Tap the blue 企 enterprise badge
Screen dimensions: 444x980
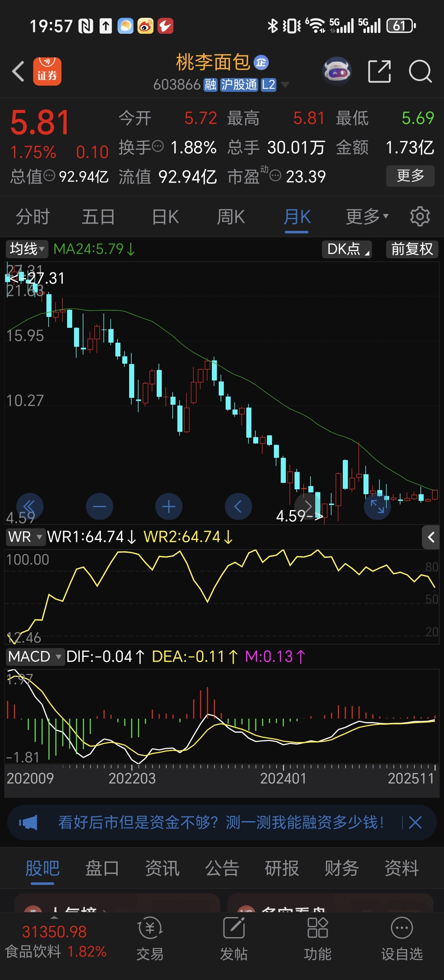pos(261,62)
